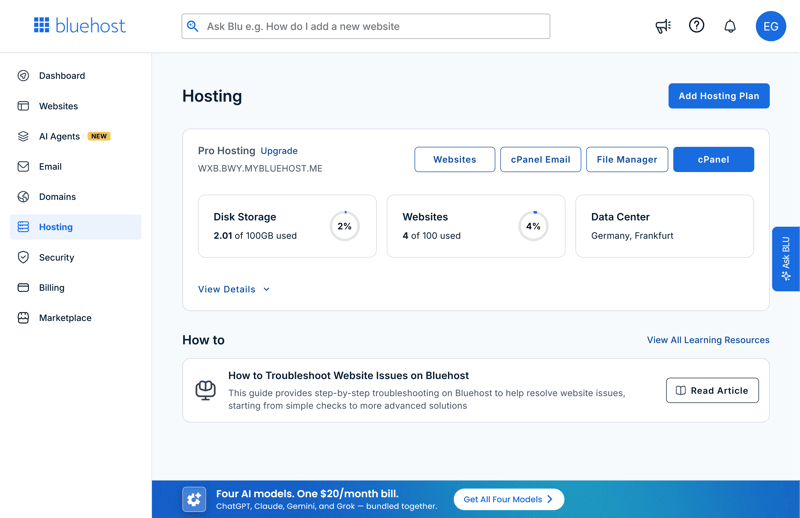Click the Billing card icon
Viewport: 800px width, 518px height.
point(23,287)
